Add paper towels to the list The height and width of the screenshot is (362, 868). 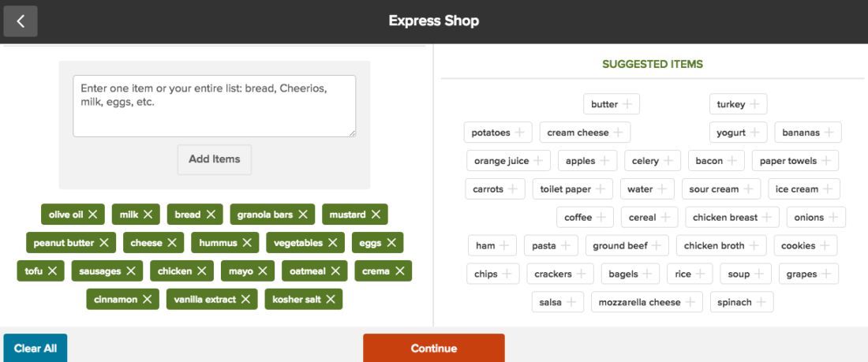click(827, 161)
